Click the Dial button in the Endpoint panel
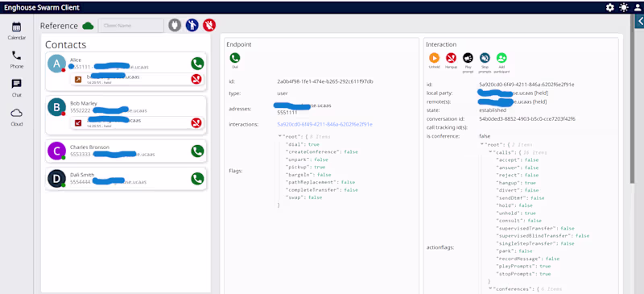 tap(234, 60)
